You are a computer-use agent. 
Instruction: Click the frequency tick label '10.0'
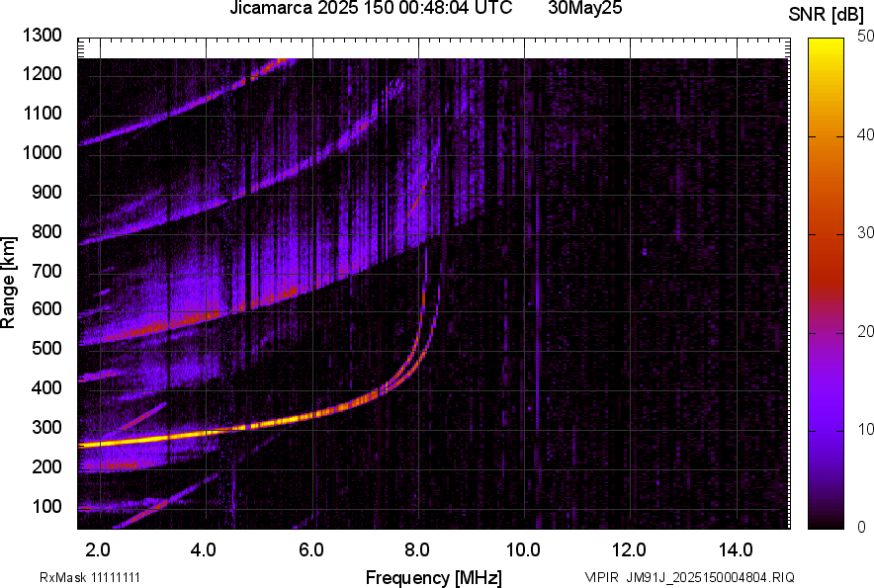523,550
